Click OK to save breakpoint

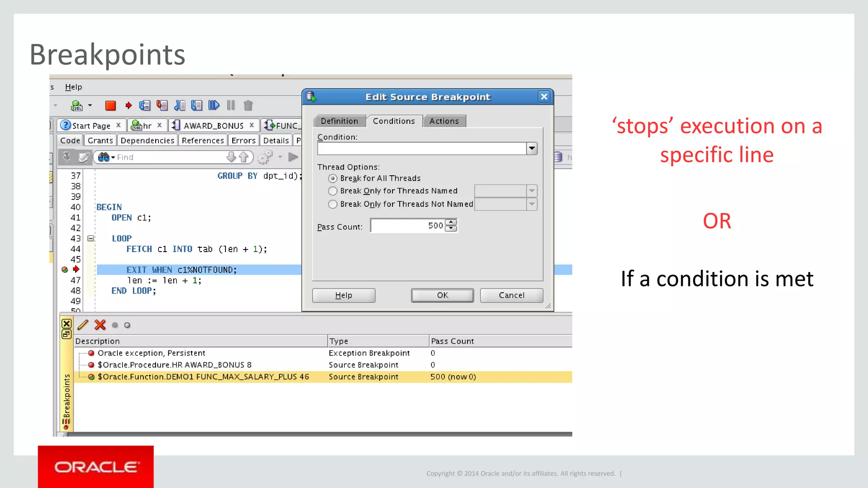[442, 295]
